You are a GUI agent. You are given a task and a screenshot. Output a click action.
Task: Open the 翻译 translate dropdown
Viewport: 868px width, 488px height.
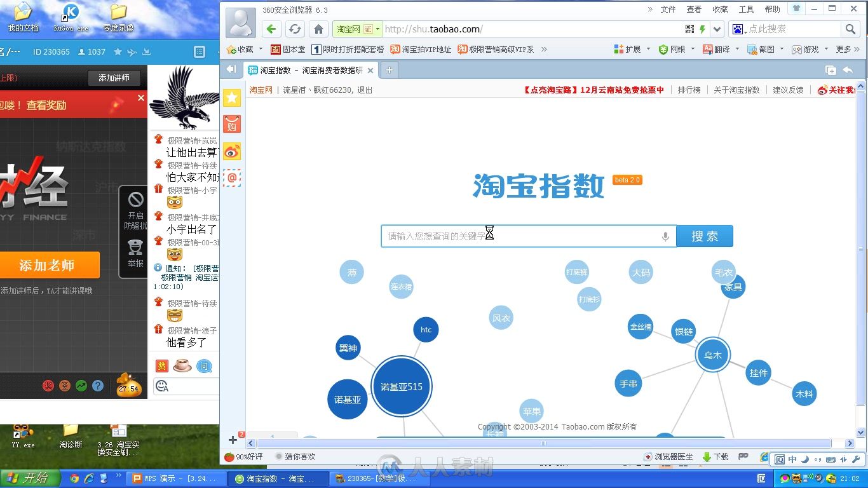(x=737, y=50)
